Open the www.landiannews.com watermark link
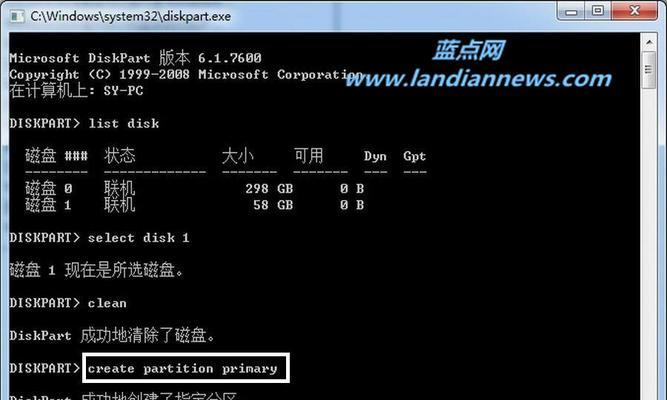Viewport: 667px width, 400px height. [479, 79]
